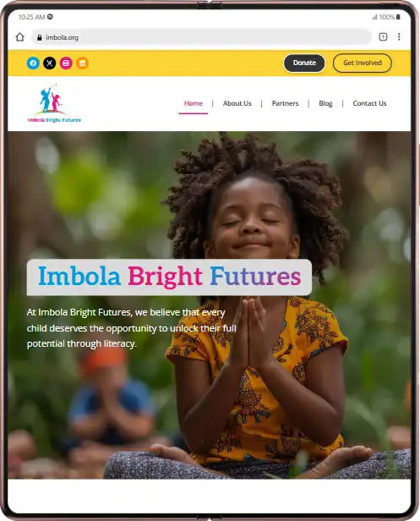
Task: Select the Home menu item
Action: tap(194, 103)
